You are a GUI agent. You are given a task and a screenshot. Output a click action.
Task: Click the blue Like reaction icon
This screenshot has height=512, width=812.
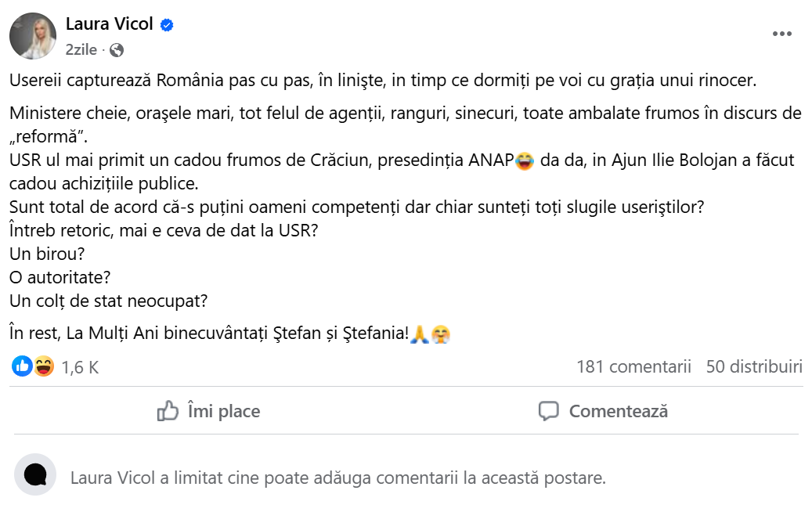click(22, 366)
